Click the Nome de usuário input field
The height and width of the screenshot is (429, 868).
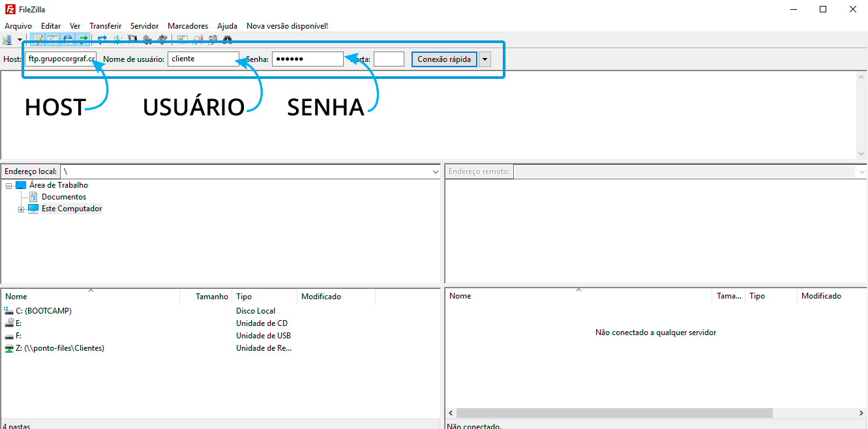(x=203, y=59)
